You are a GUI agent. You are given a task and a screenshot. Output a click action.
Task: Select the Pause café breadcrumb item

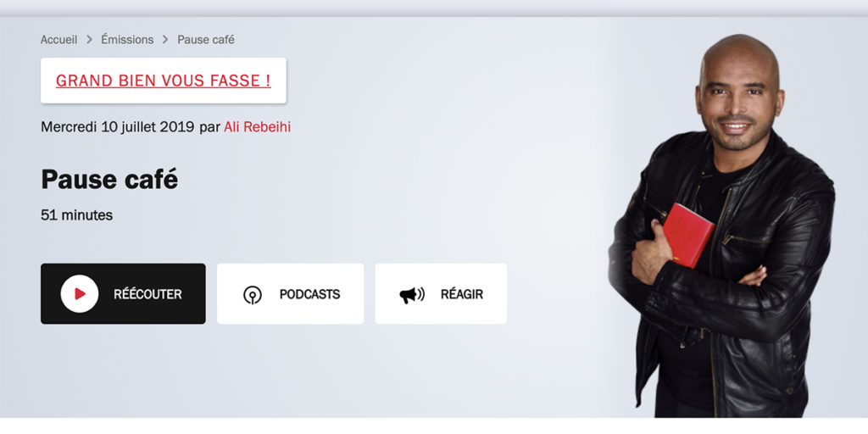[x=206, y=40]
